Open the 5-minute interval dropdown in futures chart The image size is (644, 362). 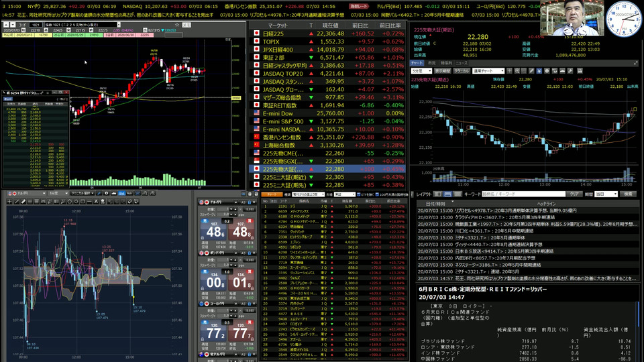pyautogui.click(x=421, y=70)
